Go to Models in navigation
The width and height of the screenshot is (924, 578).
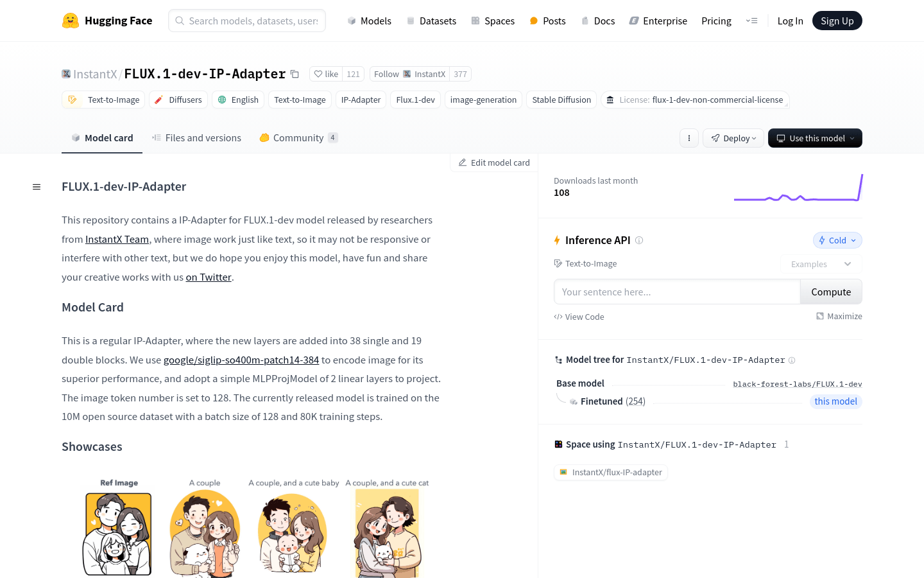pyautogui.click(x=369, y=21)
